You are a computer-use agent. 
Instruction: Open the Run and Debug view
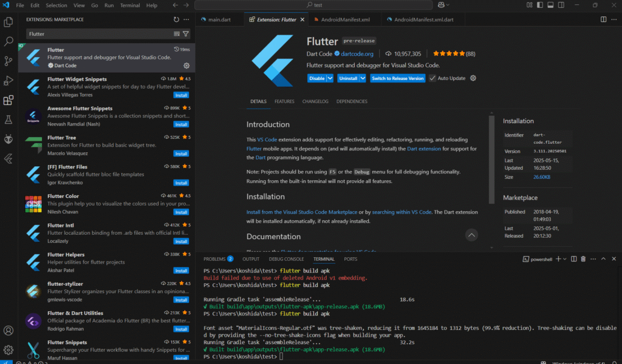tap(9, 81)
